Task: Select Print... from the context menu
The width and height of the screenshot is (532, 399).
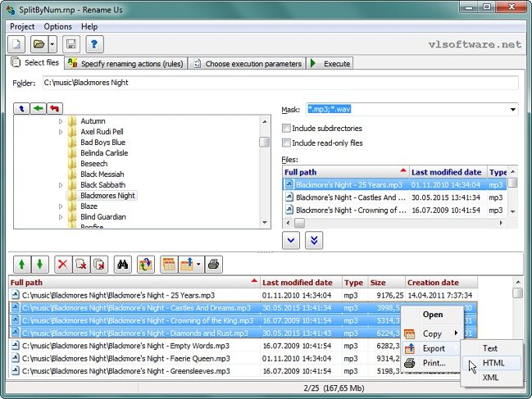Action: 434,363
